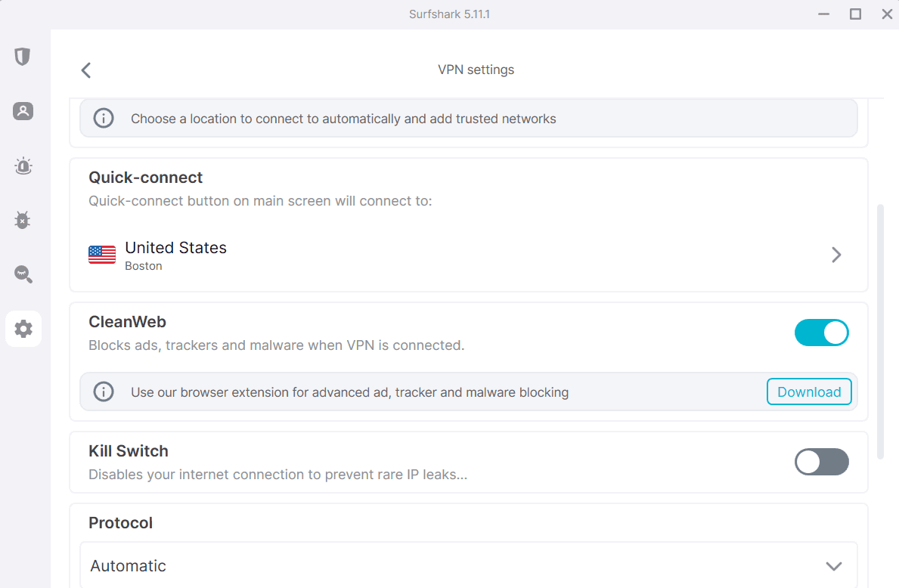Click info icon beside auto-connect location hint
The width and height of the screenshot is (899, 588).
pos(104,118)
